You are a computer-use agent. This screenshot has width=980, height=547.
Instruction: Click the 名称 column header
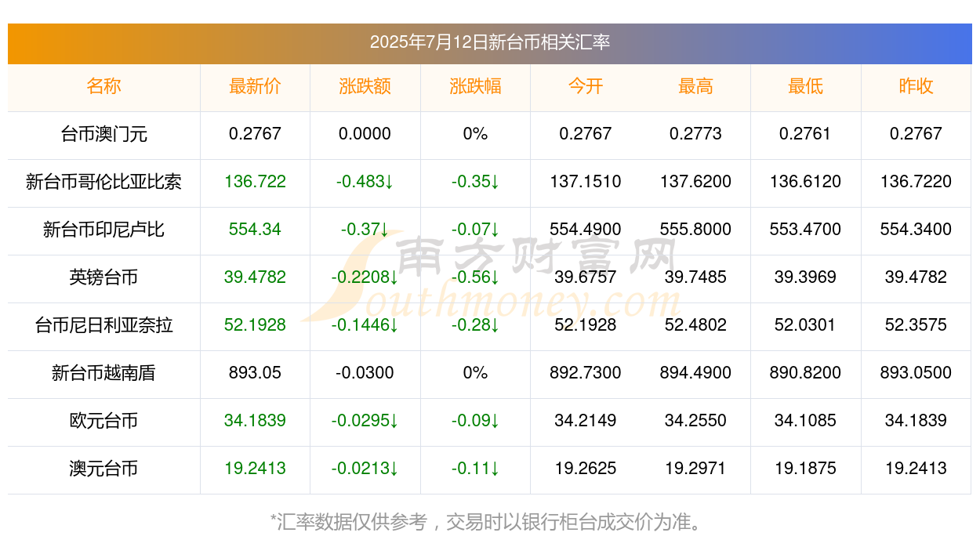tap(103, 86)
